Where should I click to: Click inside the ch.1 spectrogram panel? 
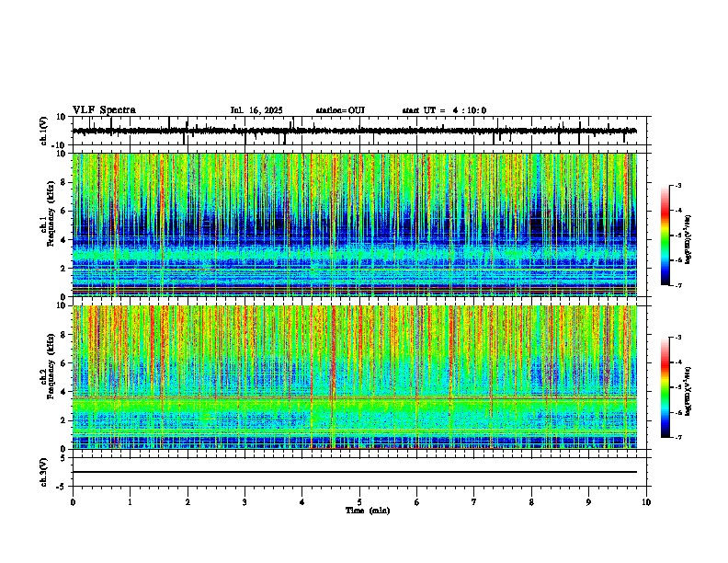point(355,224)
